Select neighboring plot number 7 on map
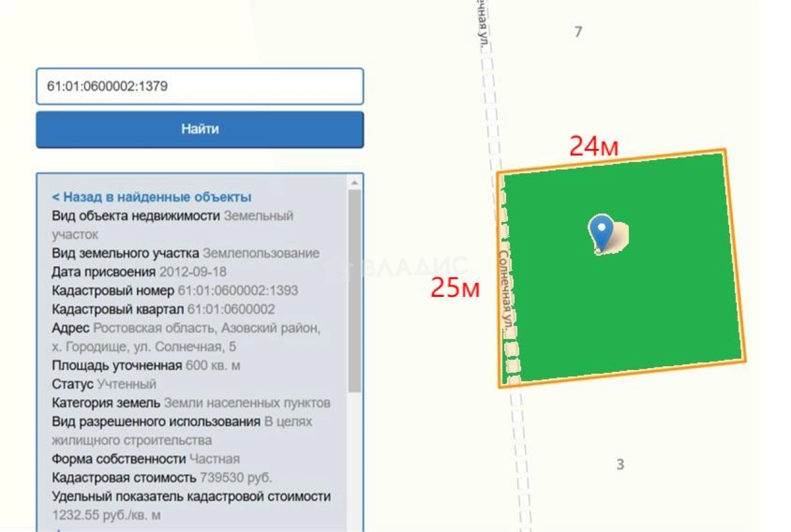Viewport: 791px width, 532px height. (x=578, y=32)
